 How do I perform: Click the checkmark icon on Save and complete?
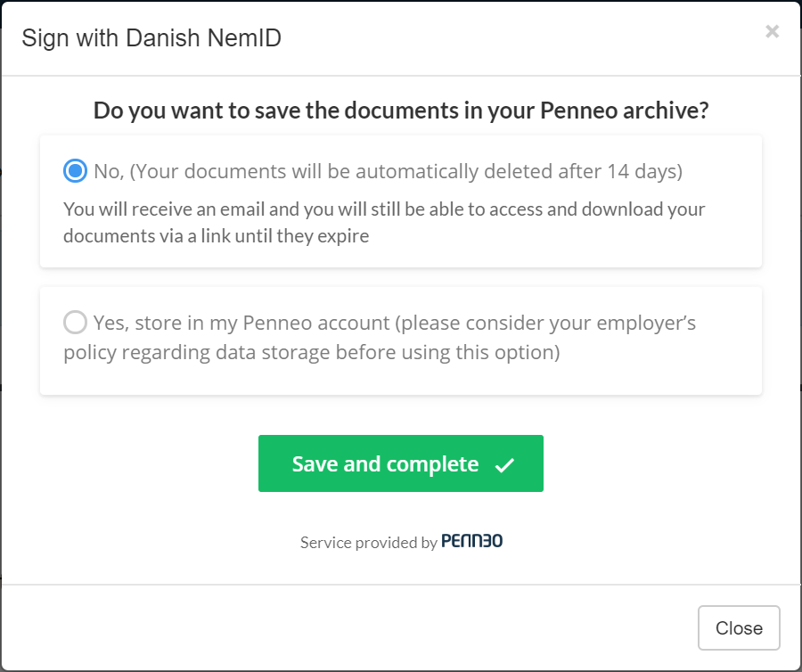(504, 465)
